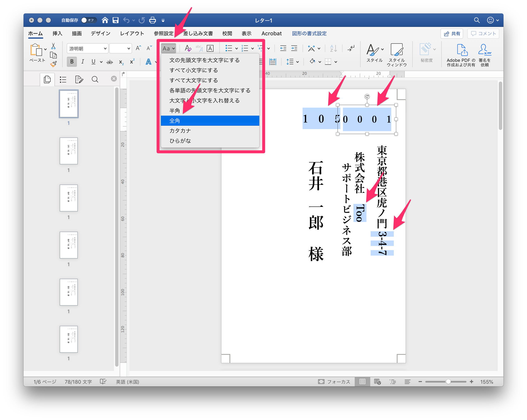Show document headings map in sidebar
The width and height of the screenshot is (527, 420).
[x=63, y=79]
